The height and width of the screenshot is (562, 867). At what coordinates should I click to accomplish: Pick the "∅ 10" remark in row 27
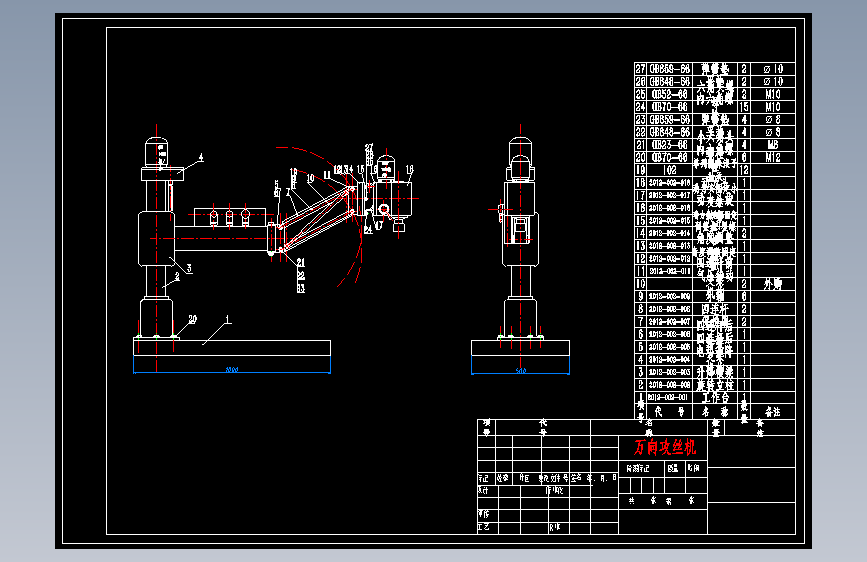click(774, 69)
